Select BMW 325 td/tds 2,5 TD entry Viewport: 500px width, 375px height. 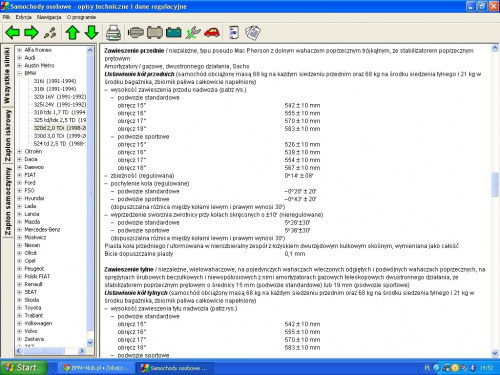point(60,120)
